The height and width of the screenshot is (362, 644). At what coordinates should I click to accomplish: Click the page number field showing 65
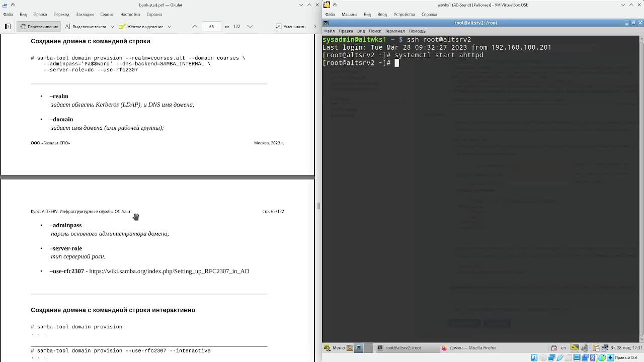211,26
